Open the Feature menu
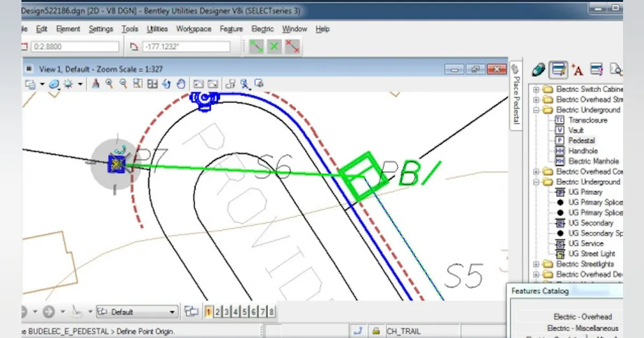 coord(231,29)
